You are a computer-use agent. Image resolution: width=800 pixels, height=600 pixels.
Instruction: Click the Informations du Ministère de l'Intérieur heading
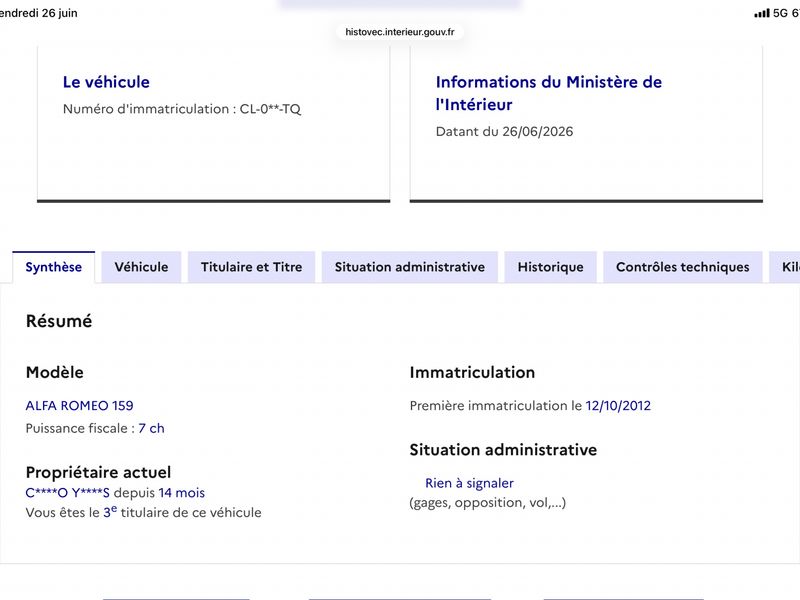(x=548, y=93)
